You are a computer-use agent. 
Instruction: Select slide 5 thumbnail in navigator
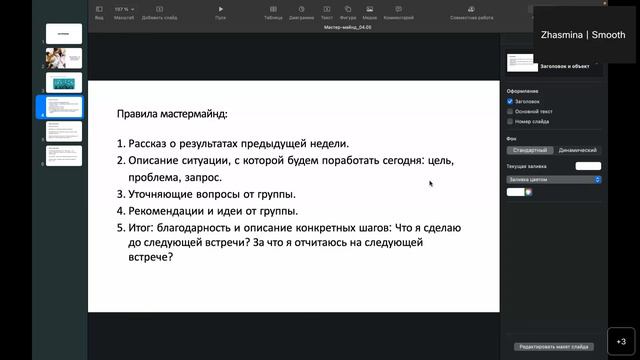pos(64,131)
